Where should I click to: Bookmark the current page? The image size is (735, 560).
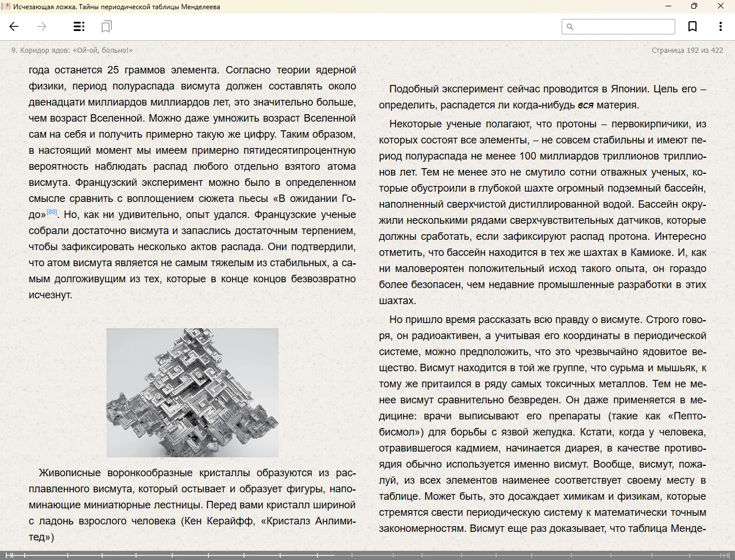(693, 26)
